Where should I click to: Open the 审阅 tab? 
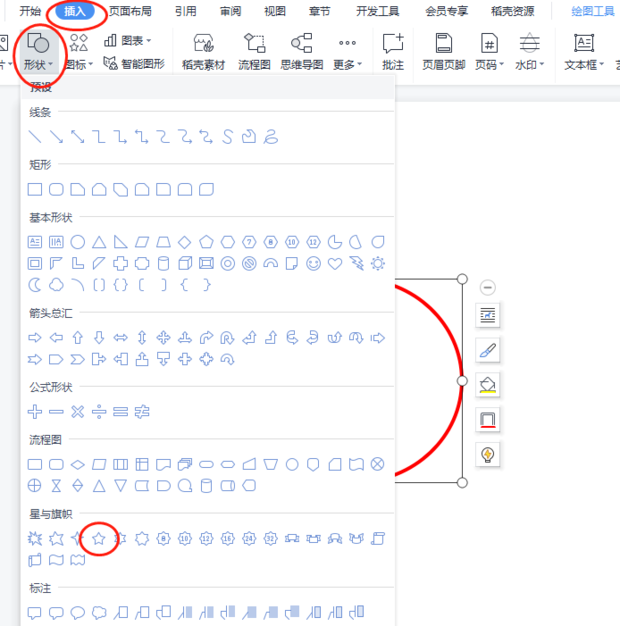pyautogui.click(x=230, y=11)
